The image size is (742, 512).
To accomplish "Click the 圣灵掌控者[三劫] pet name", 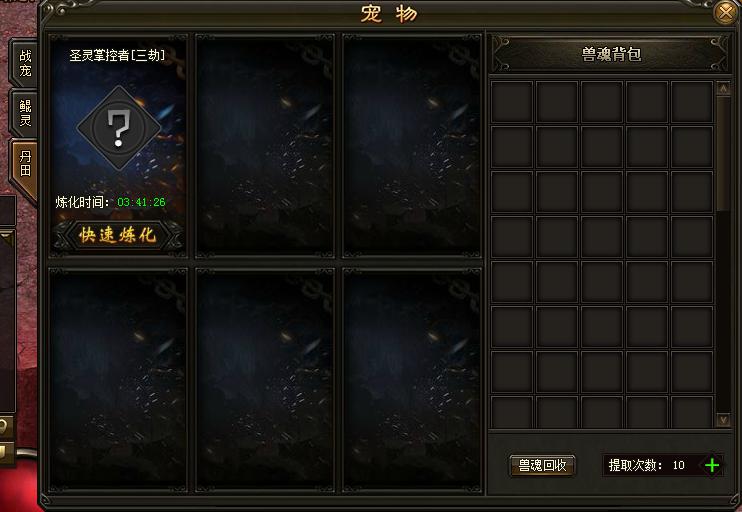I will [117, 55].
